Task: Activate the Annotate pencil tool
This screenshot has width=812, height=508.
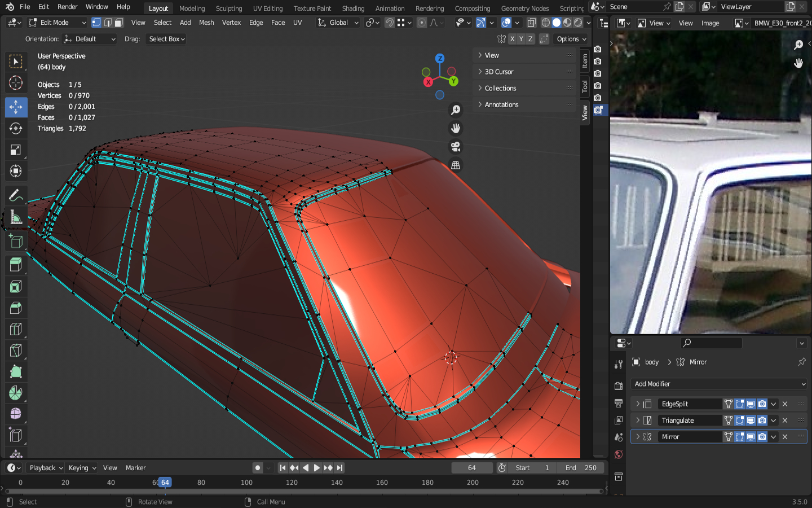Action: point(16,196)
